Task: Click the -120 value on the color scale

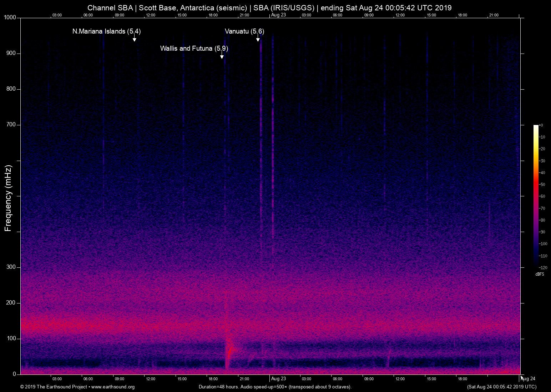Action: point(543,267)
